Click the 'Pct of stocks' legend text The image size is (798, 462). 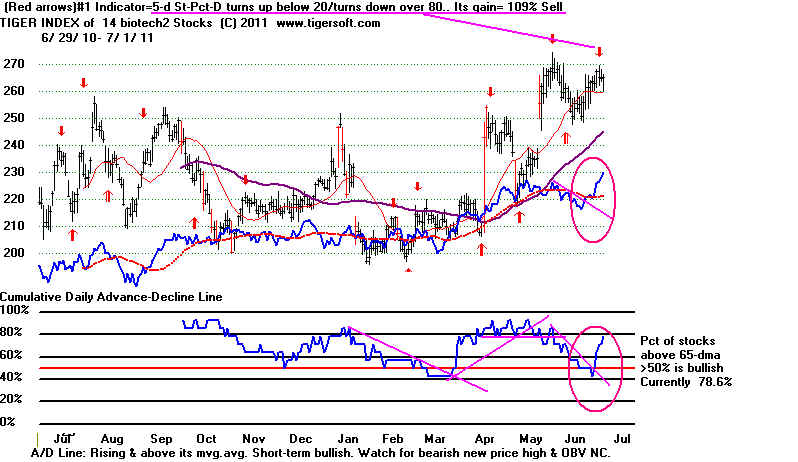pos(677,341)
